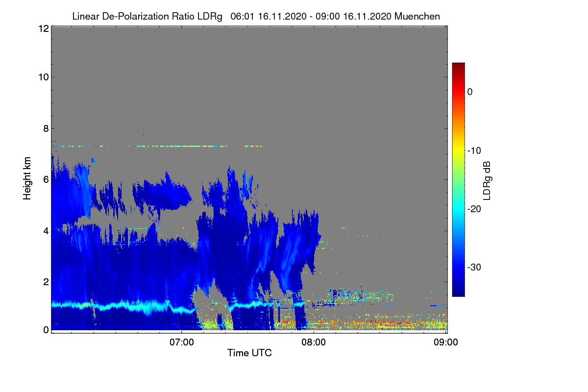Click the '10' height tick label

pos(43,77)
